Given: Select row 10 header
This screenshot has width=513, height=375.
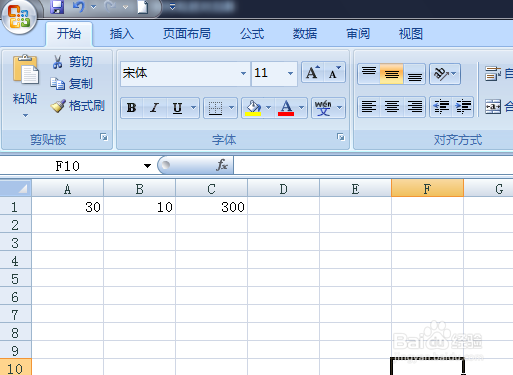Looking at the screenshot, I should point(16,368).
